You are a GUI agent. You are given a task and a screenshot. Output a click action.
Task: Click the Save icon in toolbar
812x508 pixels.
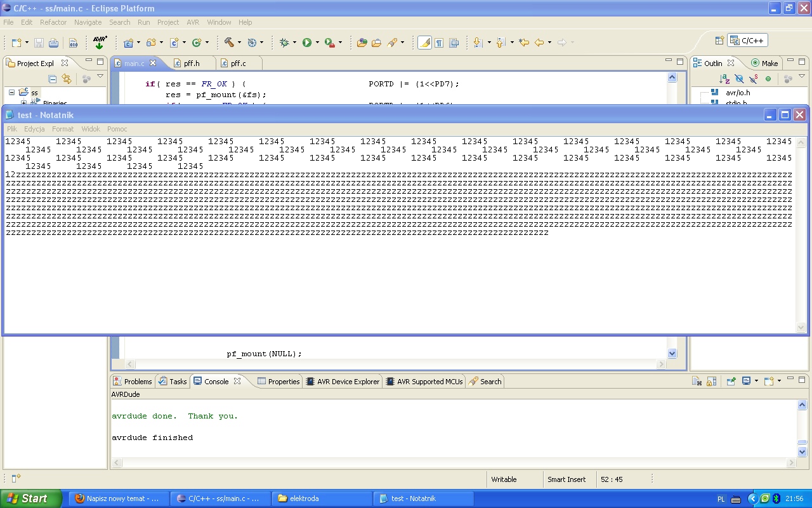(x=39, y=43)
